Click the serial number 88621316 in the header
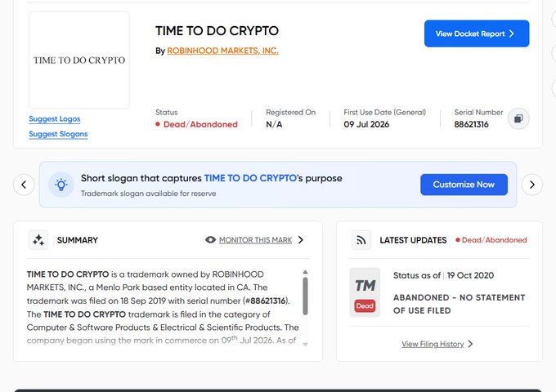Image resolution: width=556 pixels, height=392 pixels. (x=471, y=124)
